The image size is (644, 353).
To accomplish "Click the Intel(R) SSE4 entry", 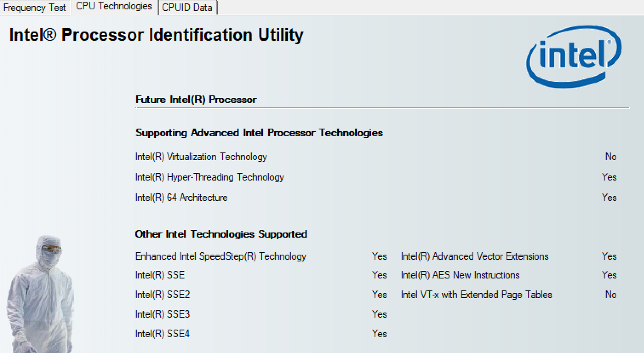I will click(x=162, y=334).
